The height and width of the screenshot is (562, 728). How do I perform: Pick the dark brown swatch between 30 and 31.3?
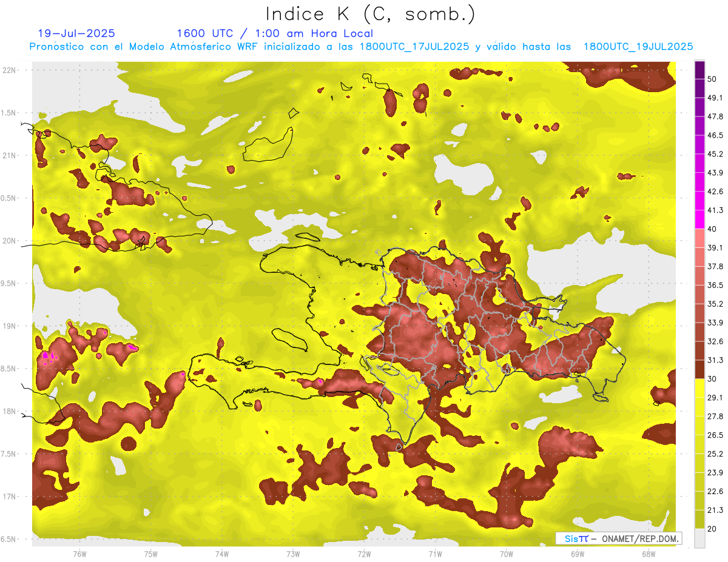click(699, 369)
